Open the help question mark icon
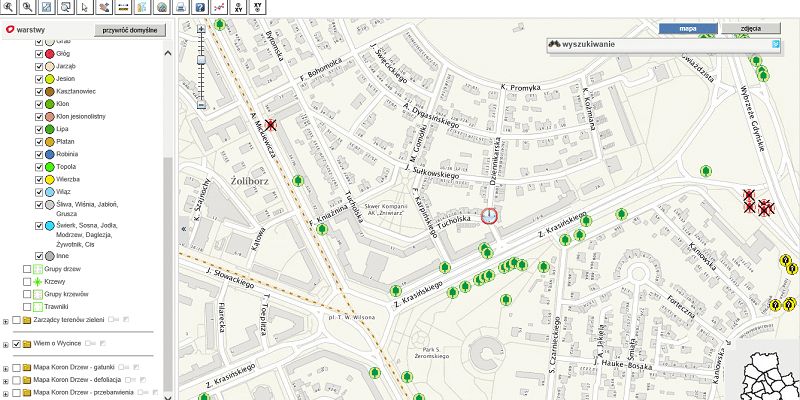800x400 pixels. pos(200,7)
